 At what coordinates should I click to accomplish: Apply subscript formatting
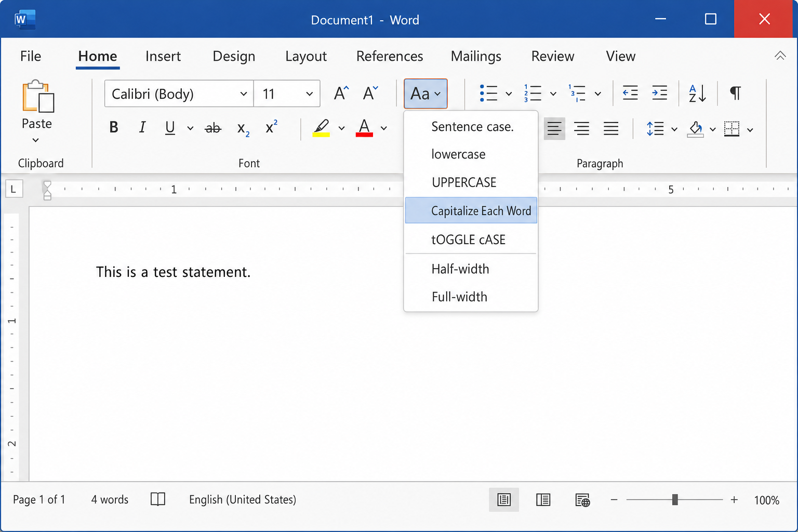(243, 128)
